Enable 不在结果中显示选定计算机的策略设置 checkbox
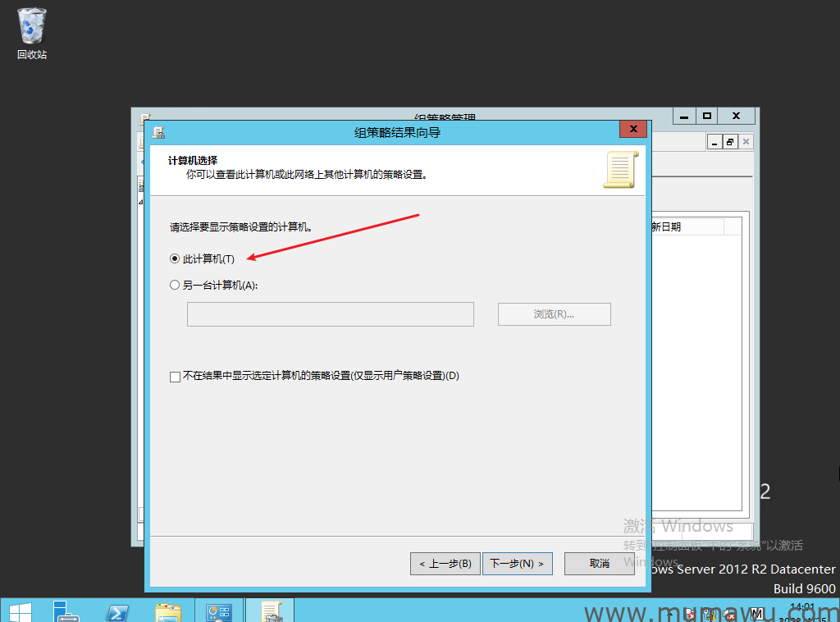Screen dimensions: 840x622 click(174, 377)
